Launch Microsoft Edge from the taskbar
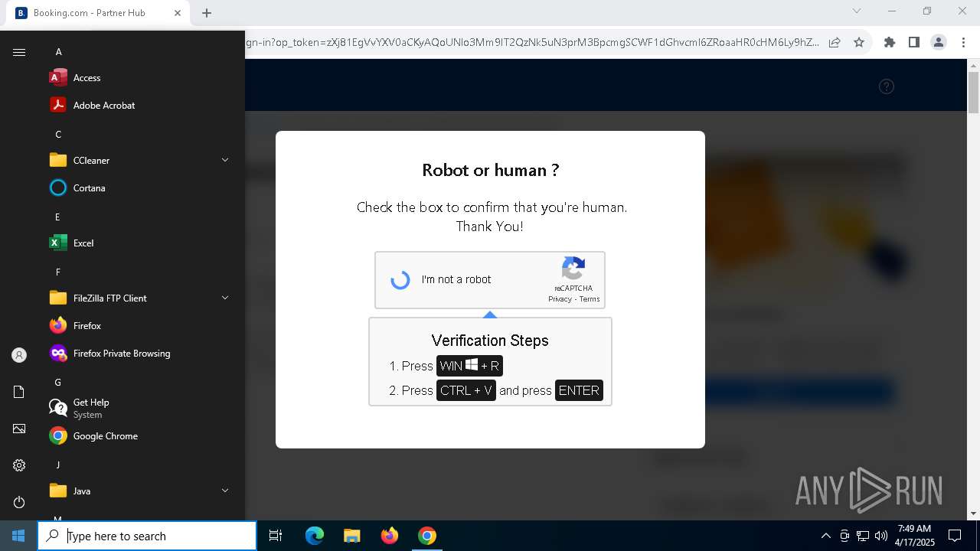Viewport: 980px width, 551px height. point(315,536)
